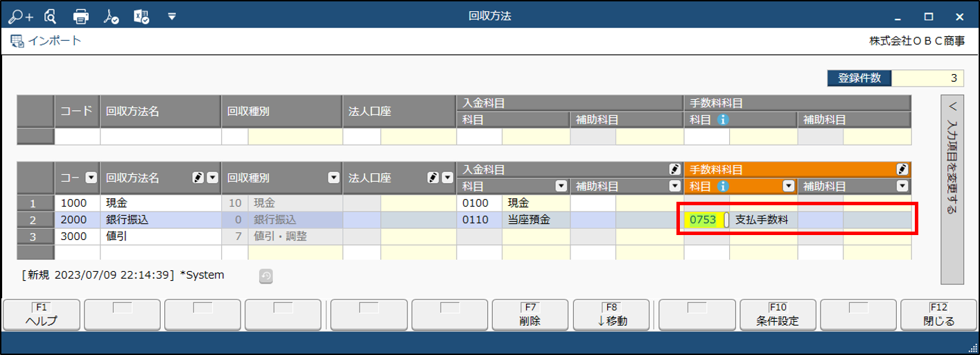
Task: Click the 法人口座 code field in the filter row
Action: tap(362, 136)
